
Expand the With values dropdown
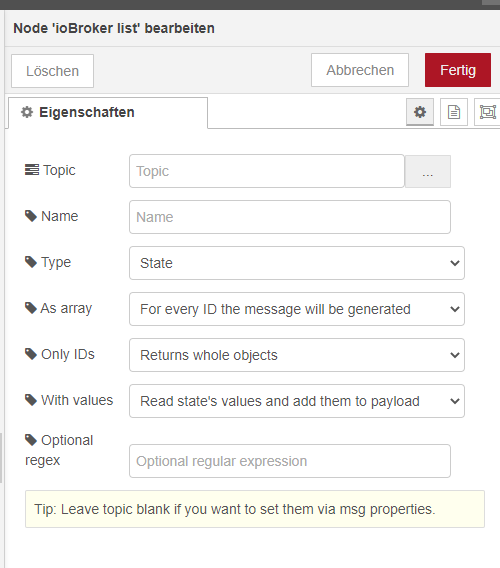[297, 401]
